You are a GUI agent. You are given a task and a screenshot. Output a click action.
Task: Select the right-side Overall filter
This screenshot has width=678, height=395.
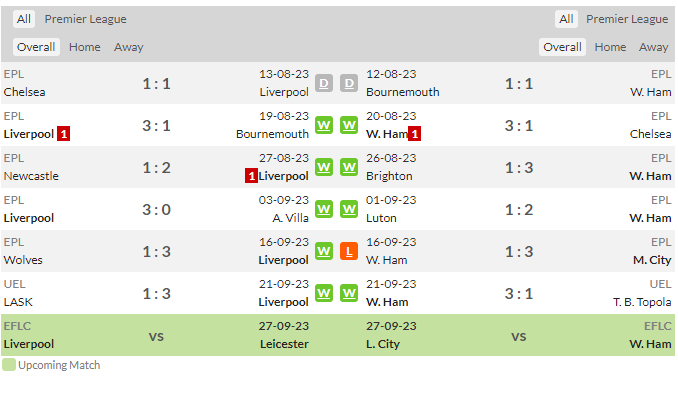[x=562, y=47]
